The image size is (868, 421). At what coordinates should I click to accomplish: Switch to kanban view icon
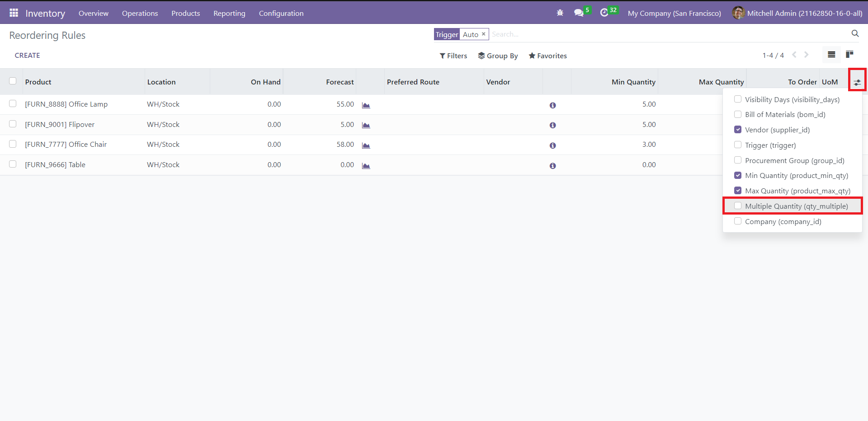point(850,55)
